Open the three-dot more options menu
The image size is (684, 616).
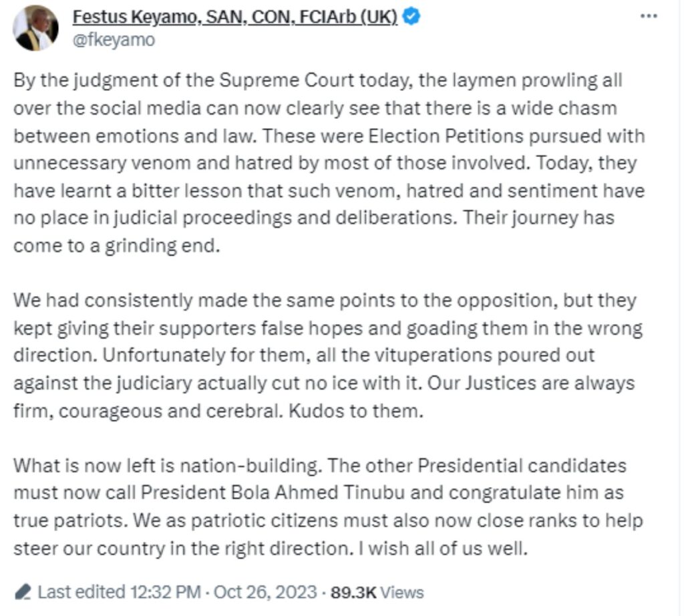pos(649,16)
